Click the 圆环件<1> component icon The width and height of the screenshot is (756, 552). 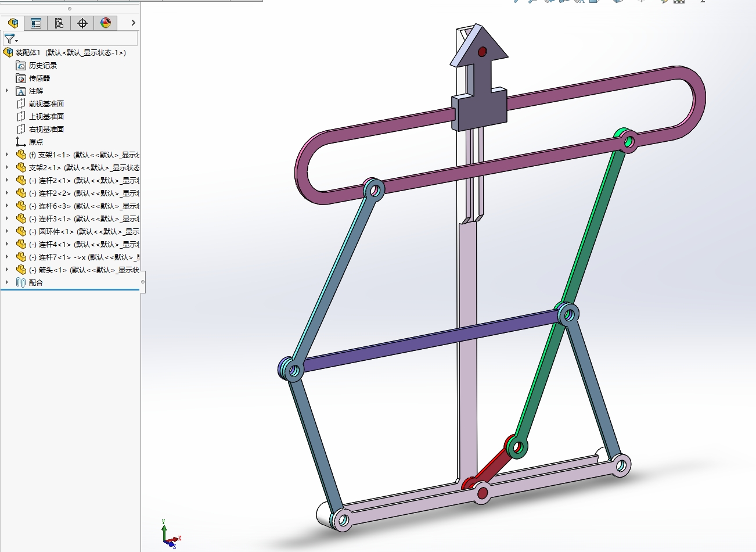click(x=21, y=231)
